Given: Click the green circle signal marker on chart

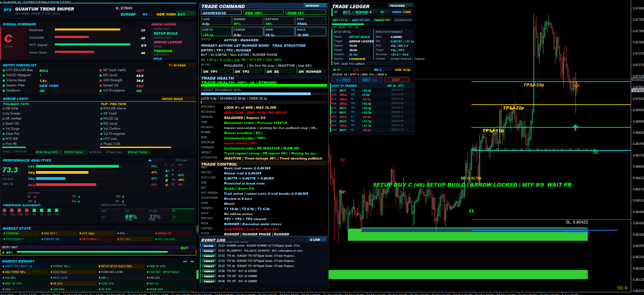Looking at the screenshot, I should click(x=471, y=211).
